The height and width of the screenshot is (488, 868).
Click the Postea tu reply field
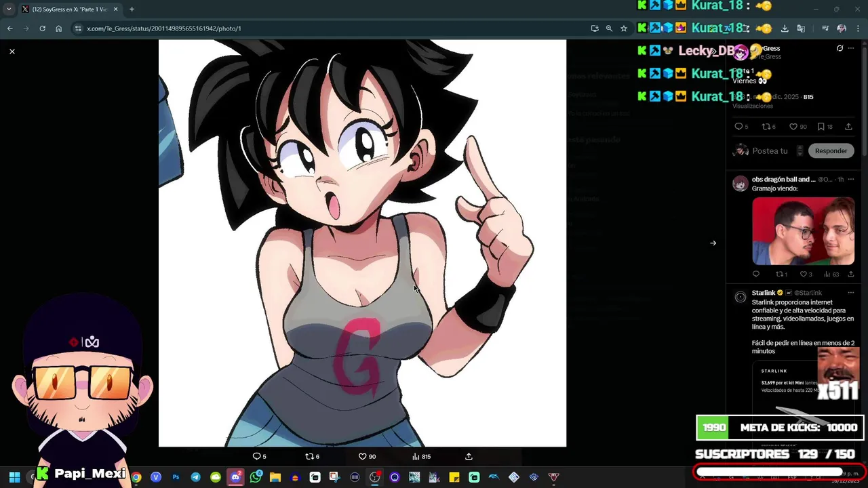click(770, 151)
